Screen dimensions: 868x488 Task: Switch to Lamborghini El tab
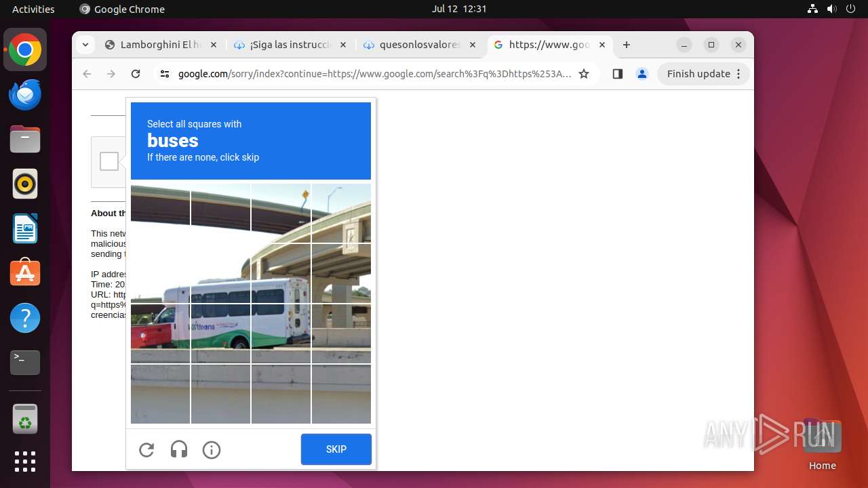coord(160,45)
